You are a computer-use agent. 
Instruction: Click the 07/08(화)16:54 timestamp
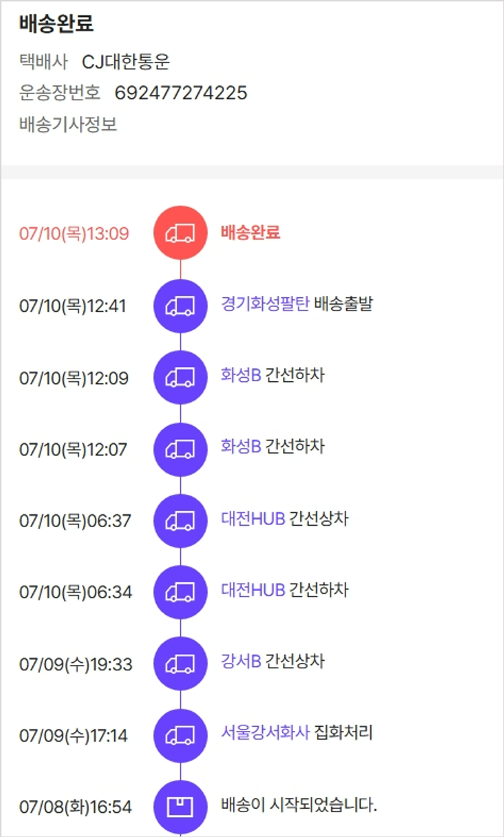click(75, 807)
